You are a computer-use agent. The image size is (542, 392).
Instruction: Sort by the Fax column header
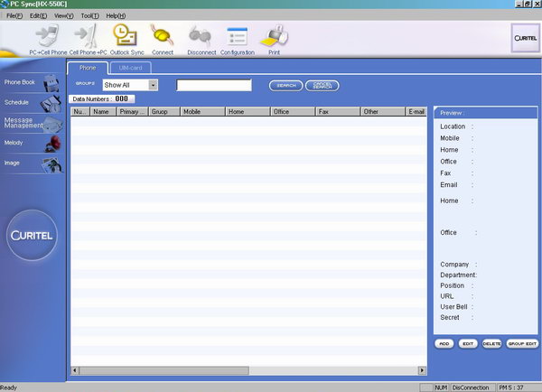pos(338,112)
